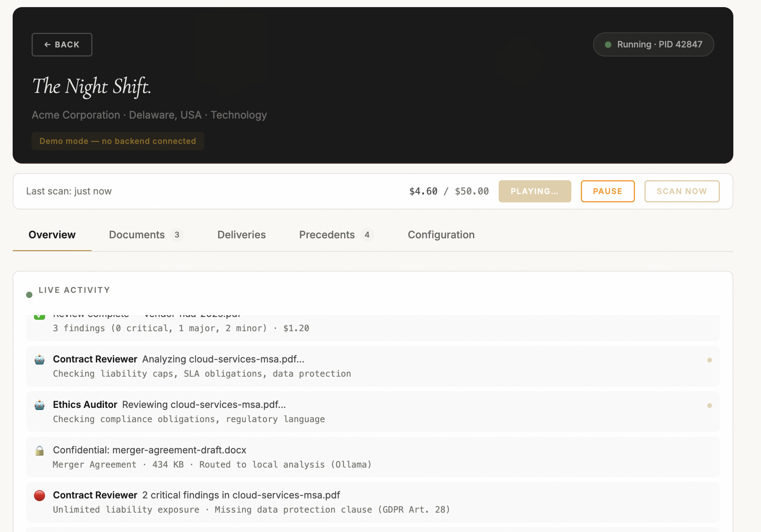Click the Running PID 42847 status pill
Screen dimensions: 761x532
[654, 44]
